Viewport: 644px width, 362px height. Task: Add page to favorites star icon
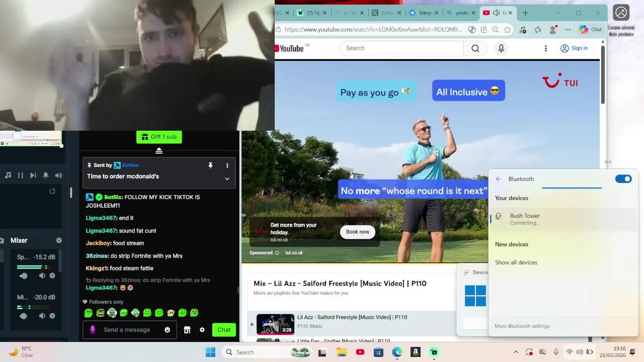(x=507, y=30)
